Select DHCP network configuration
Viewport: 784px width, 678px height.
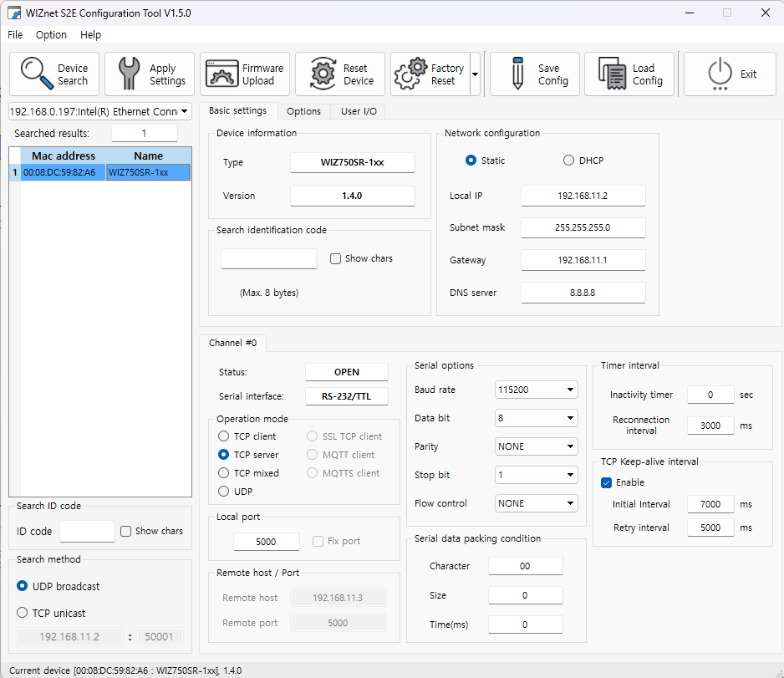click(568, 161)
